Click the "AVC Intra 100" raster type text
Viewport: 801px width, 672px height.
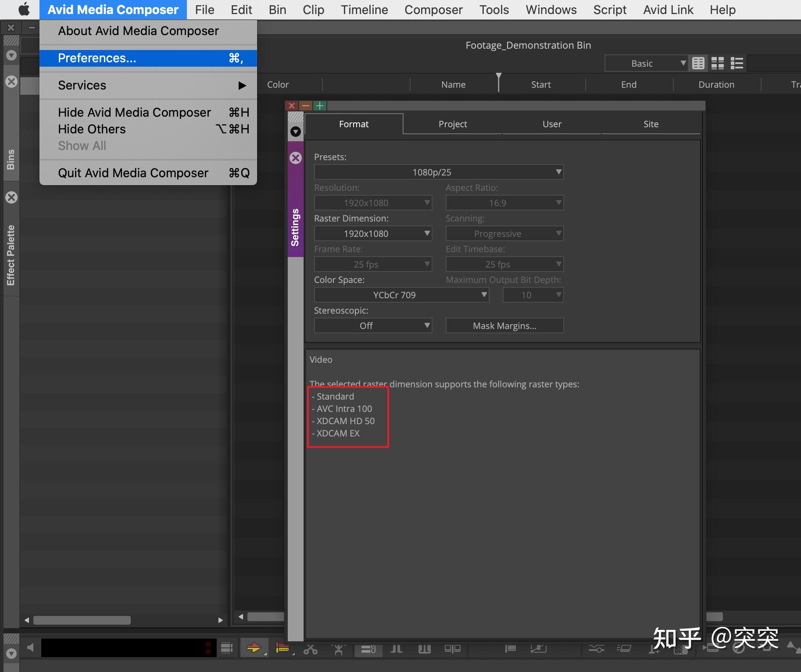(x=344, y=409)
